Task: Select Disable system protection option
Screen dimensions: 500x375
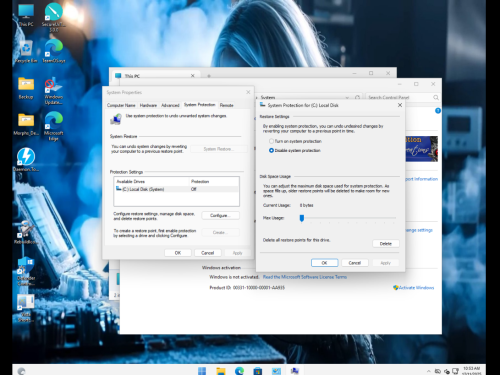Action: (x=294, y=150)
